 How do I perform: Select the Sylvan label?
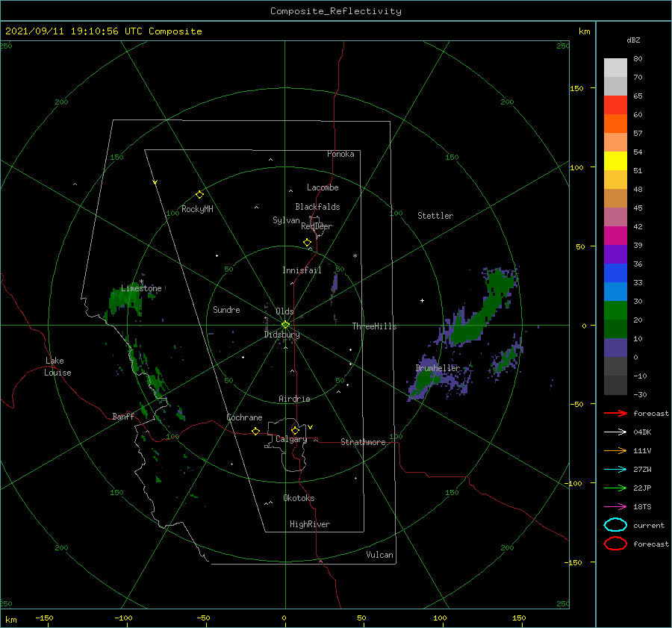pos(286,220)
